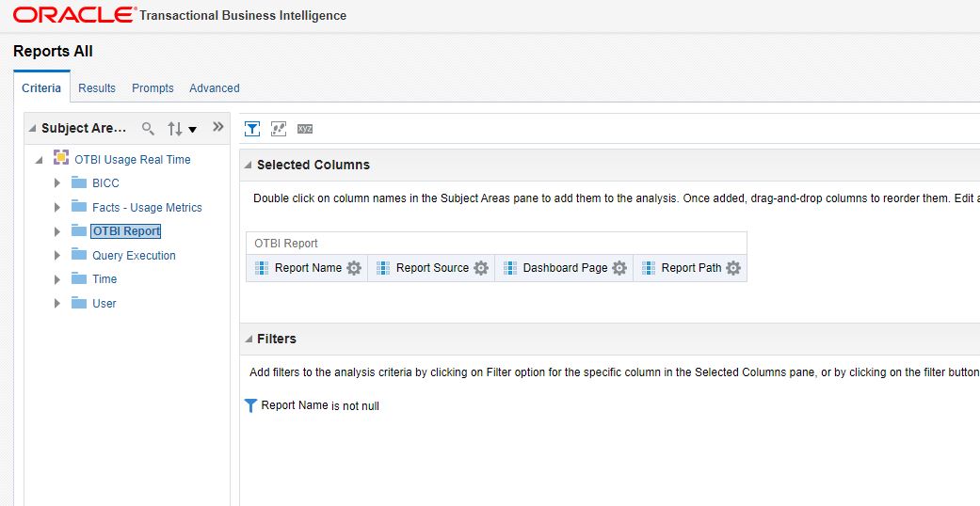980x506 pixels.
Task: Click the Filters heading text
Action: [x=276, y=339]
